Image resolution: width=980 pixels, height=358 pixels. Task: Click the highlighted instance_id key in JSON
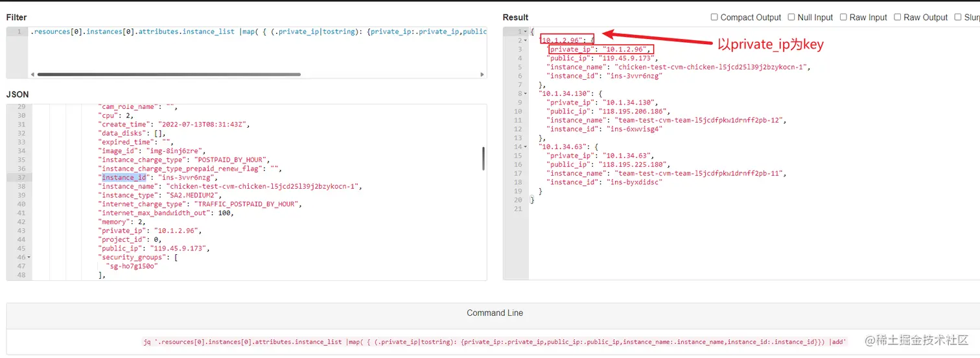[124, 178]
